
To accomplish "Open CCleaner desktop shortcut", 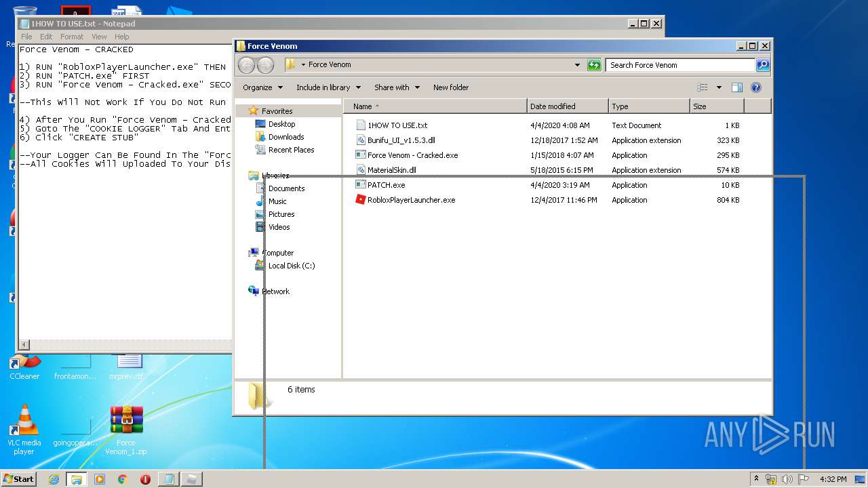I will click(24, 368).
